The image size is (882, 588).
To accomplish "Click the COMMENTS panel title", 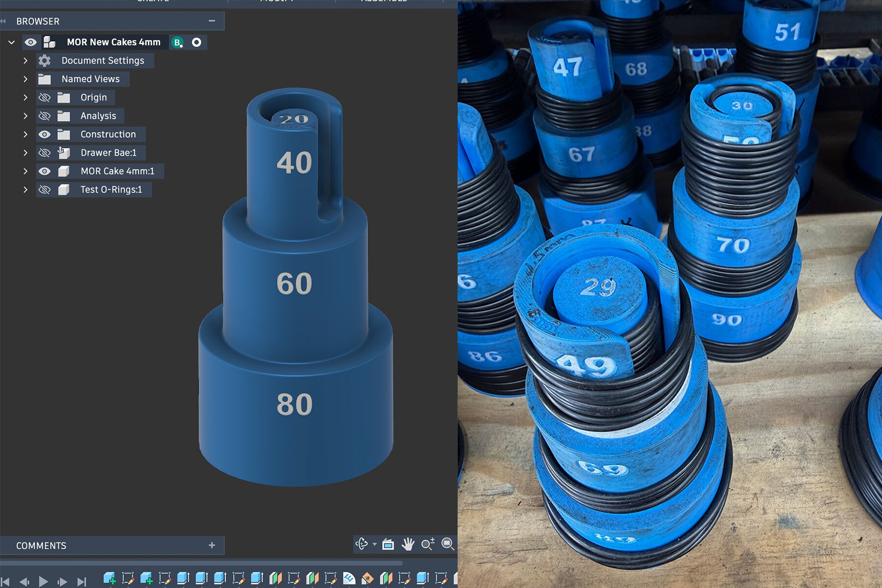I will tap(41, 545).
